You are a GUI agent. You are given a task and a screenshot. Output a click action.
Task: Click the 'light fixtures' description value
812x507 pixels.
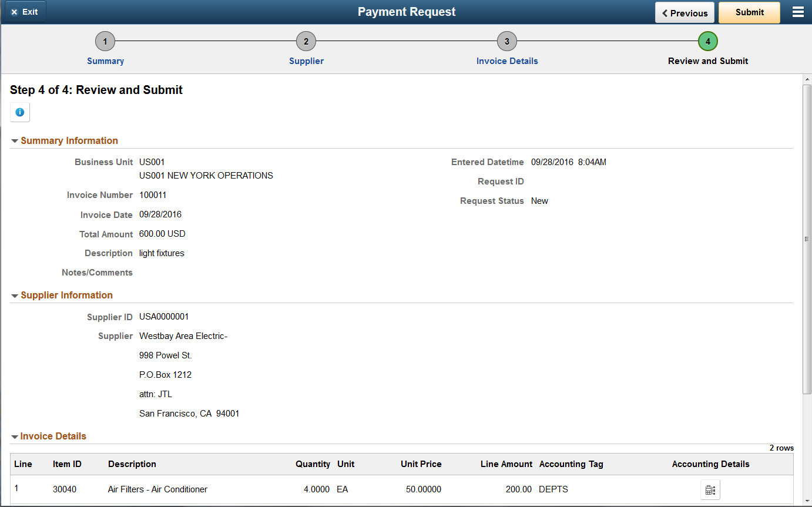[162, 253]
